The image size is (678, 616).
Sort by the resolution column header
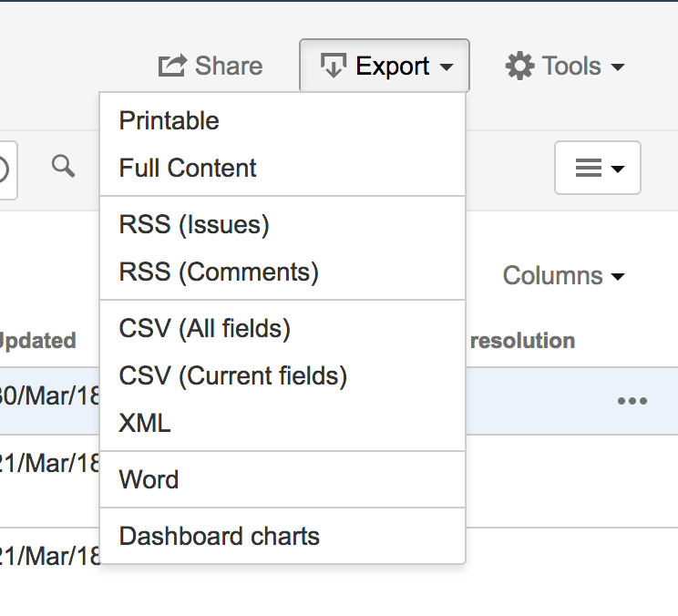click(522, 341)
